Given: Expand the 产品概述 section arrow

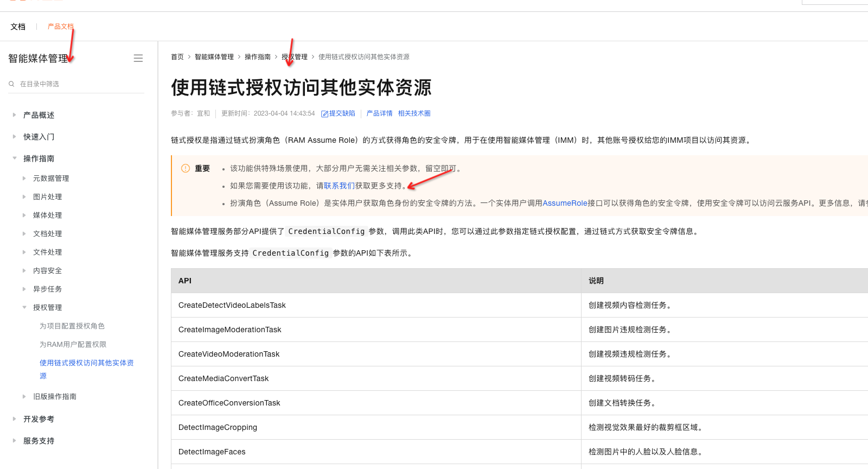Looking at the screenshot, I should coord(14,115).
